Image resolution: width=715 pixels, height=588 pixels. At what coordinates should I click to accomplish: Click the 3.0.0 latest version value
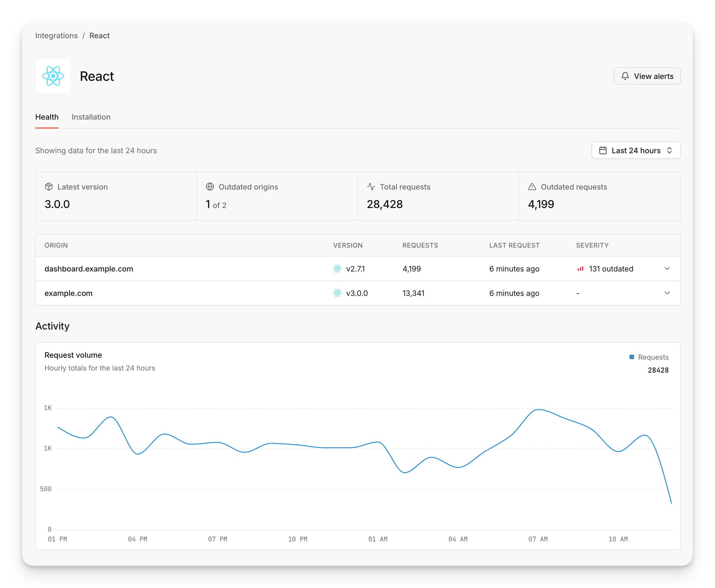point(57,204)
